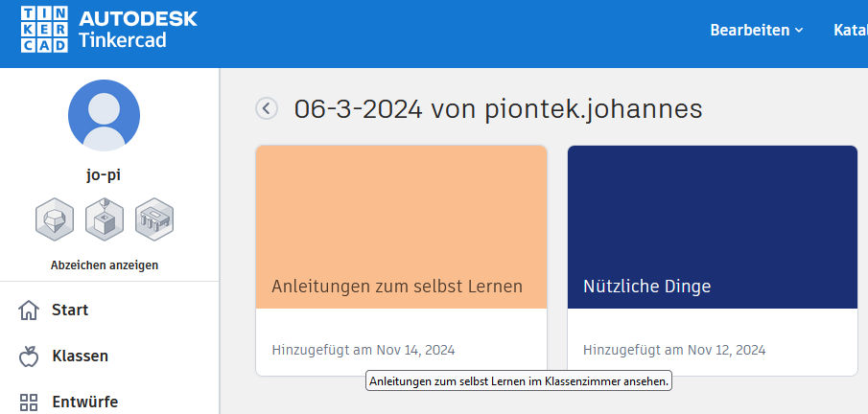Click the Hinzugefügt am Nov 12, 2024 footer

(x=673, y=349)
